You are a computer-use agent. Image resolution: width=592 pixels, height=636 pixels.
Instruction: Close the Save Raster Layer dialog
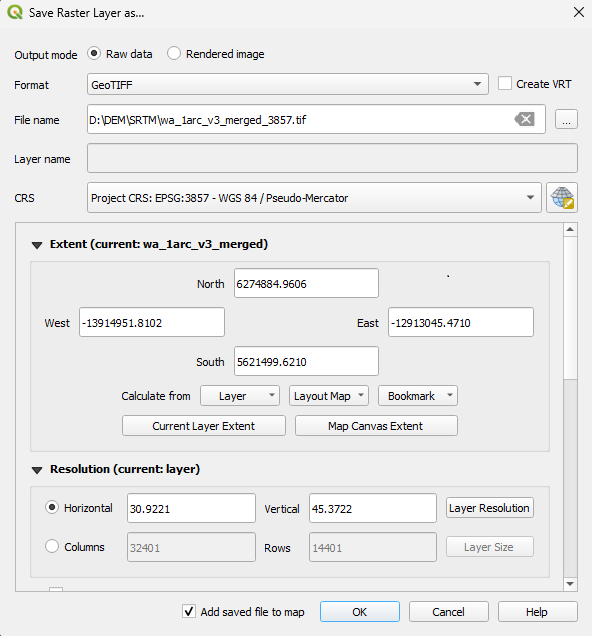point(579,12)
